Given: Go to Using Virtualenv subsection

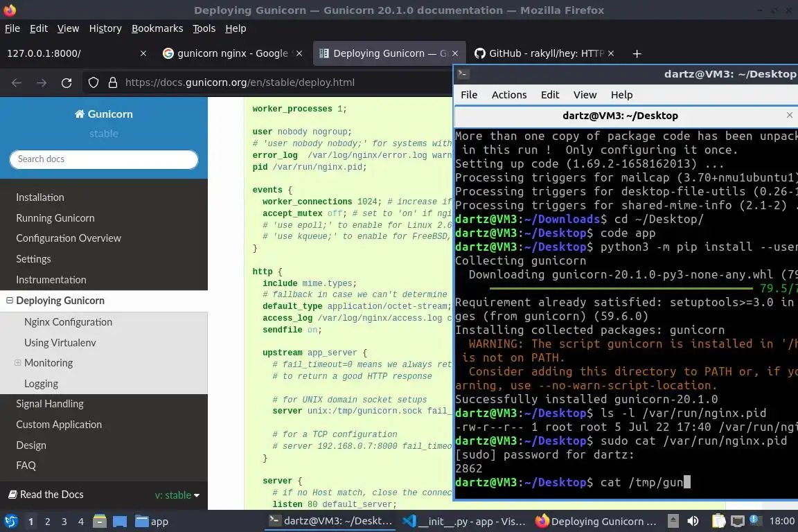Looking at the screenshot, I should (x=60, y=343).
